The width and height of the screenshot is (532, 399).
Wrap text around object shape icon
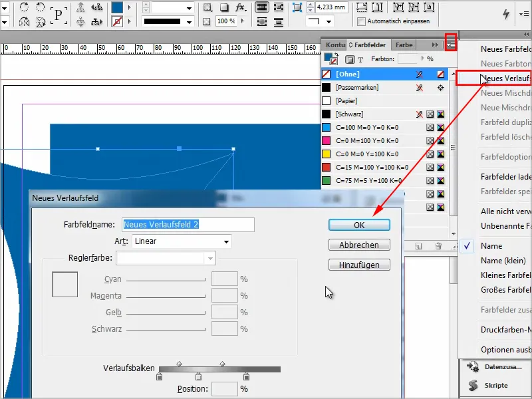click(x=262, y=22)
